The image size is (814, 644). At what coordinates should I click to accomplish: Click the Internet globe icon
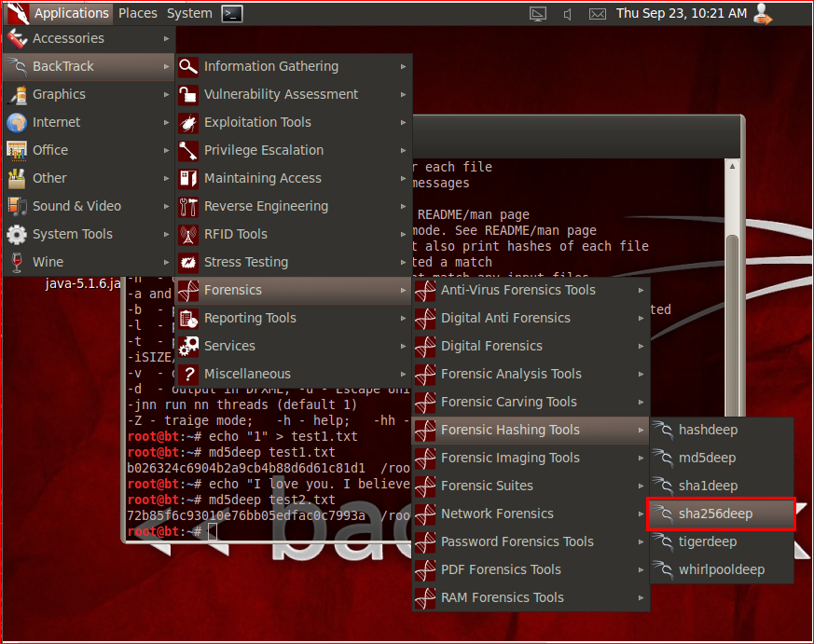tap(17, 122)
